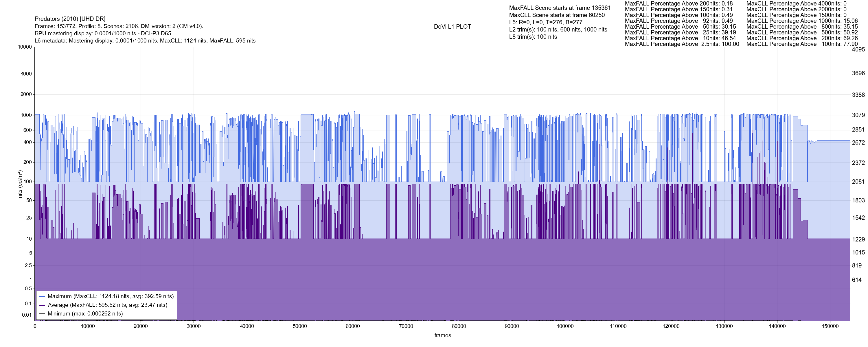Click the blue Maximum legend line swatch

[42, 296]
